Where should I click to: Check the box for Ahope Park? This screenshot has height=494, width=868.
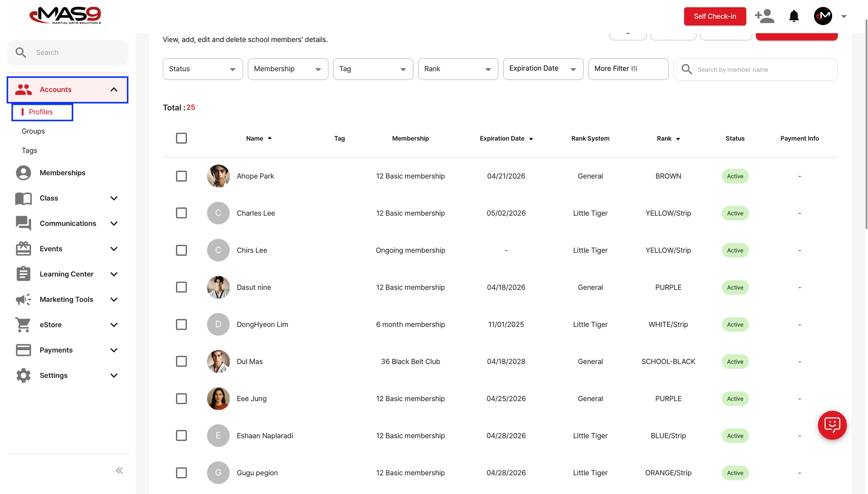(181, 176)
